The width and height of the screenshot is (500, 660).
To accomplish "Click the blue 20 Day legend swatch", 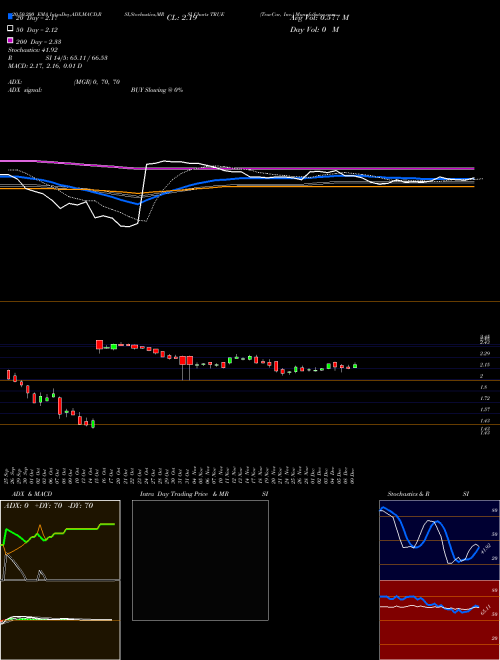I will [x=10, y=16].
